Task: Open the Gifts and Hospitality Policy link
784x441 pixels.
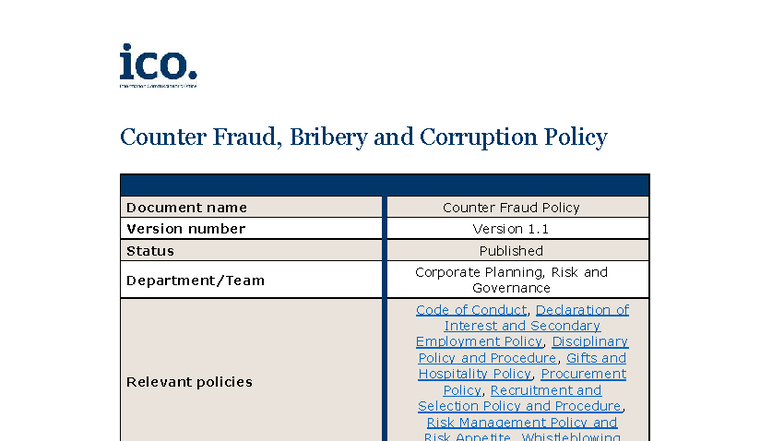Action: tap(596, 358)
